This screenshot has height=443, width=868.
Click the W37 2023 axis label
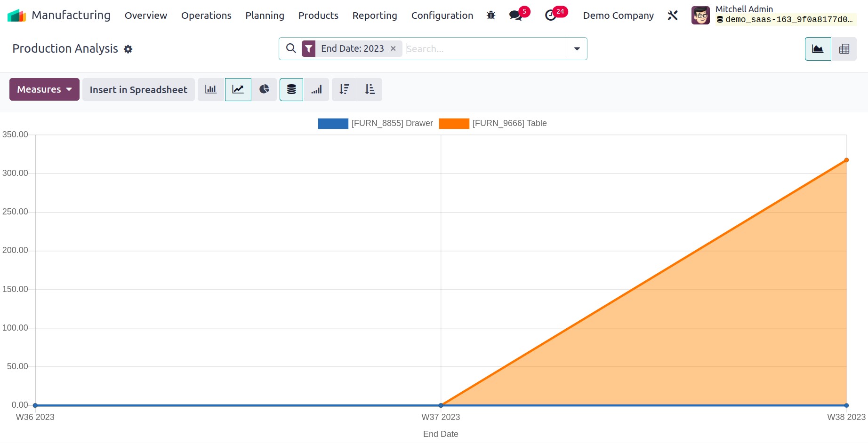[x=441, y=417]
